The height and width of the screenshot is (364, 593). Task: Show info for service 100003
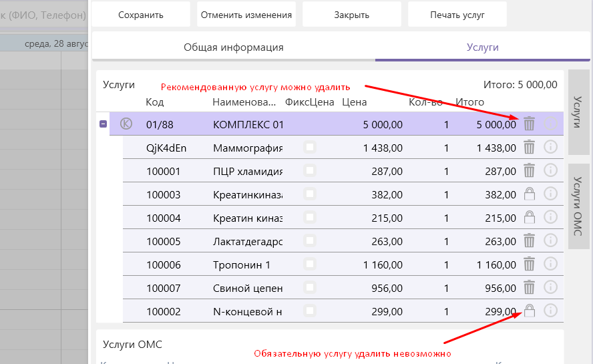coord(551,194)
